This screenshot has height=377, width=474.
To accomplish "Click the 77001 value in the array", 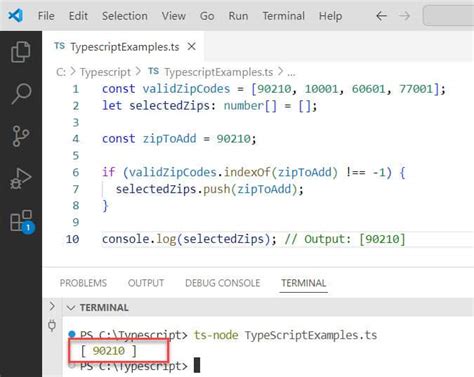I will click(416, 89).
